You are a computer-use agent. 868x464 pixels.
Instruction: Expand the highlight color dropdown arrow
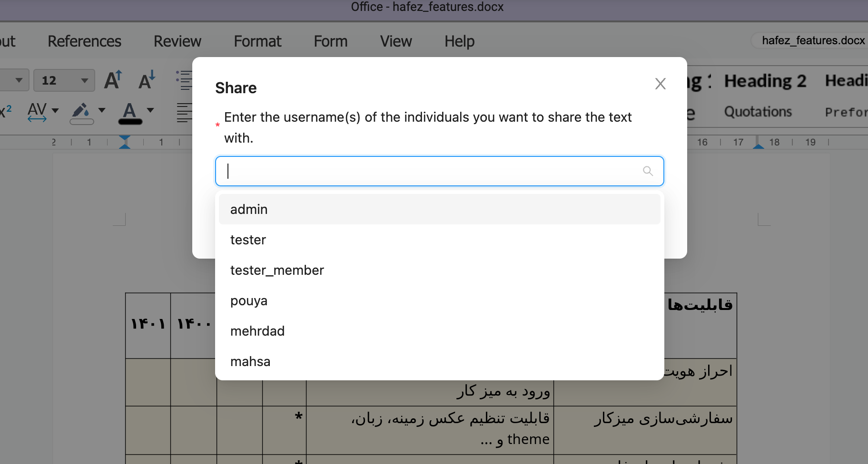pos(102,110)
